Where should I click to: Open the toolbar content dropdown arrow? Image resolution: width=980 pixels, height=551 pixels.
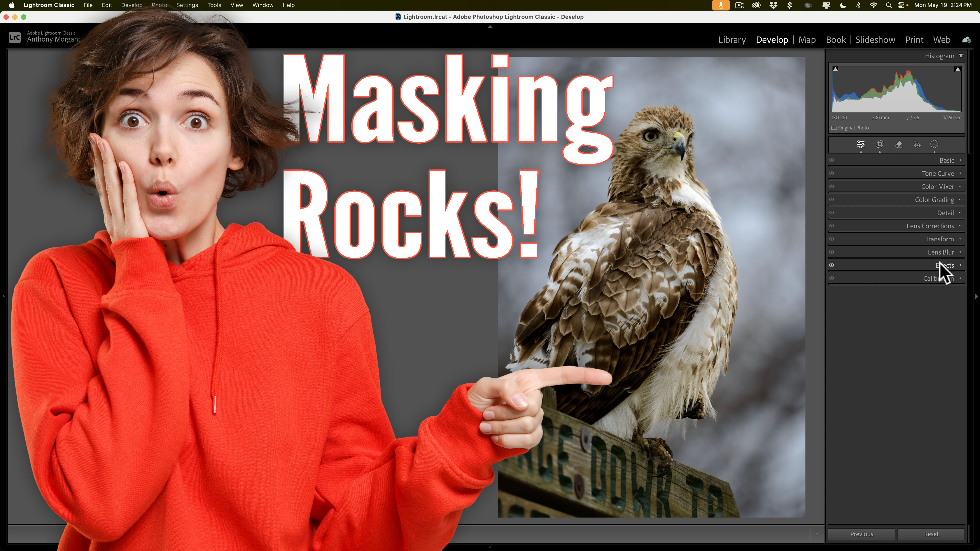pos(817,534)
